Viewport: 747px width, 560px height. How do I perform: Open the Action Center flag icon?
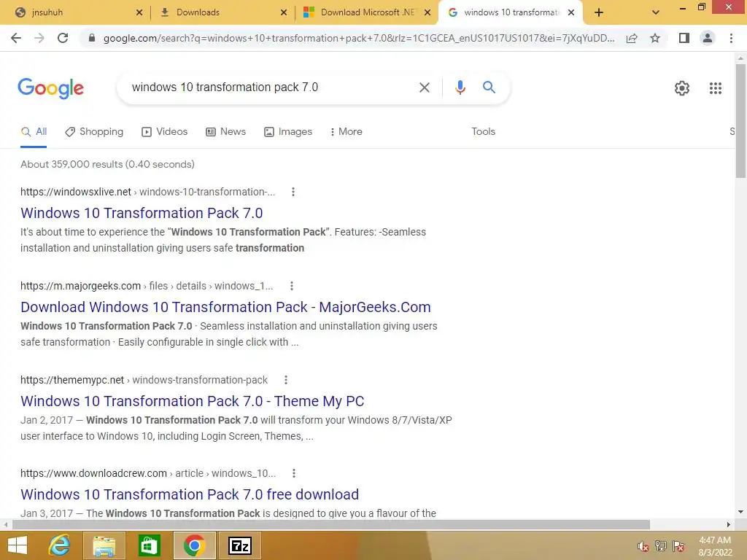[x=678, y=546]
